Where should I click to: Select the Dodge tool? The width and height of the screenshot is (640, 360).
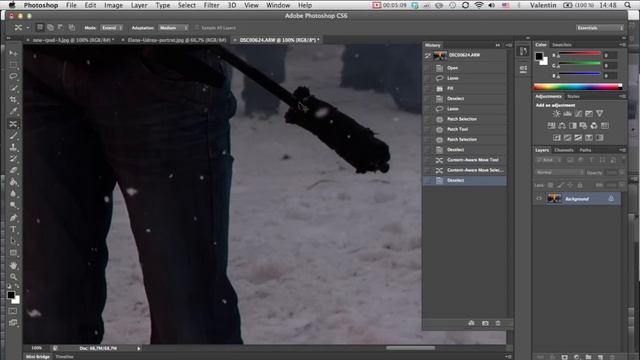point(13,205)
